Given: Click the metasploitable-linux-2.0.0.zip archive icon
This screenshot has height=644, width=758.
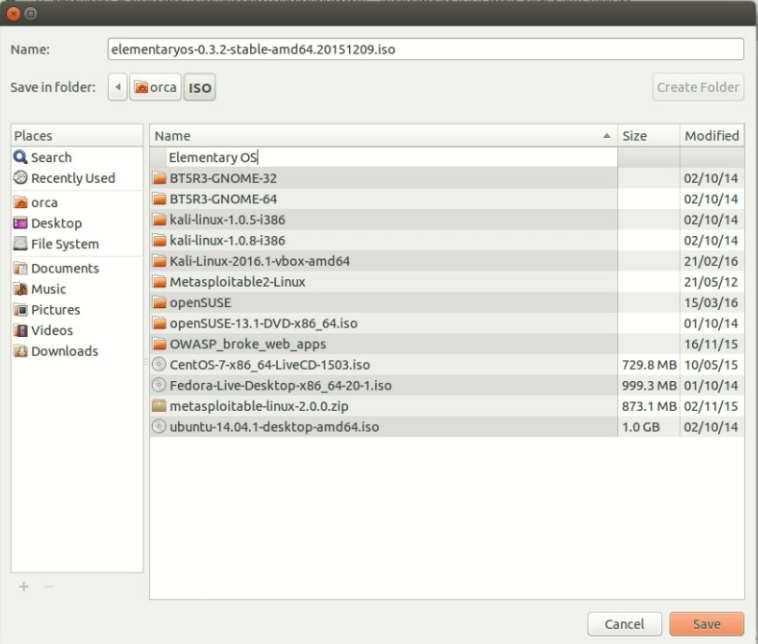Looking at the screenshot, I should [x=159, y=406].
